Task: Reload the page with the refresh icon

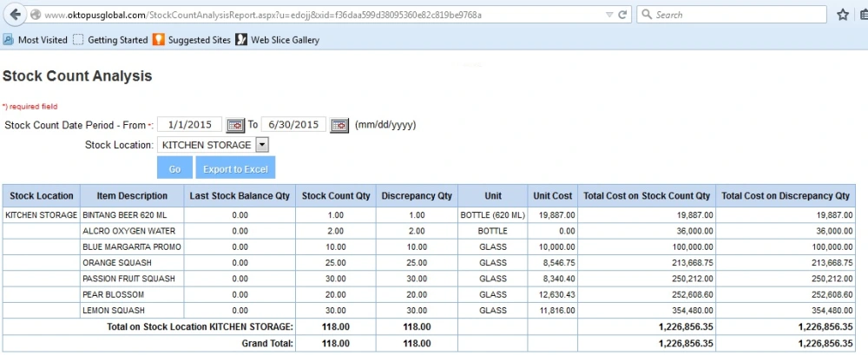Action: click(x=623, y=15)
